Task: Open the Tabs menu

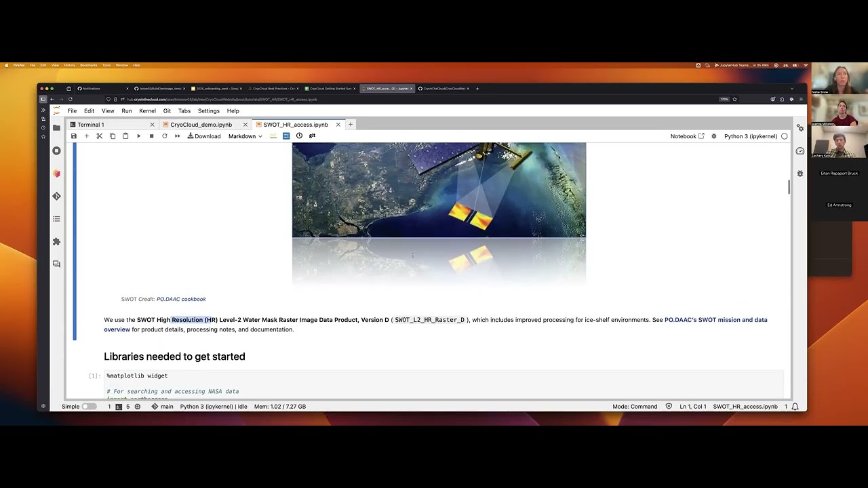Action: coord(184,110)
